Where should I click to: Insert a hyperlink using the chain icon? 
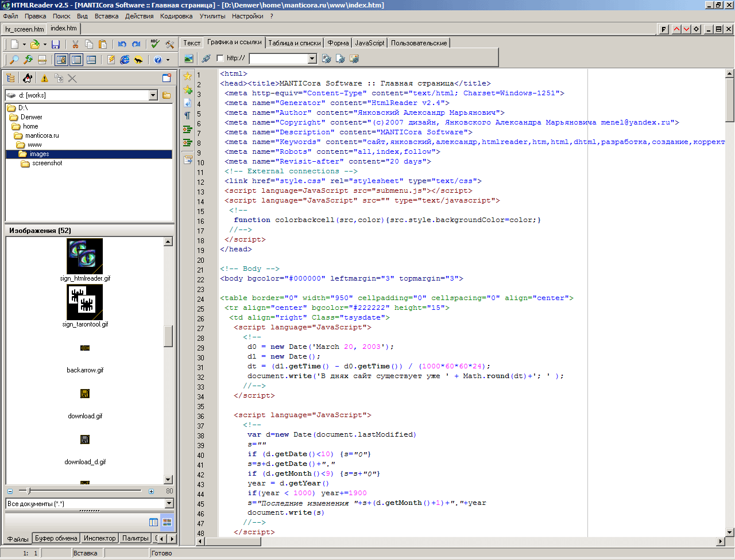206,59
